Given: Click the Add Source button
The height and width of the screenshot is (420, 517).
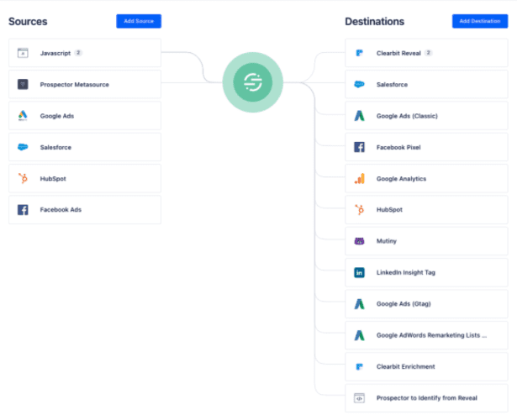Looking at the screenshot, I should pyautogui.click(x=139, y=21).
